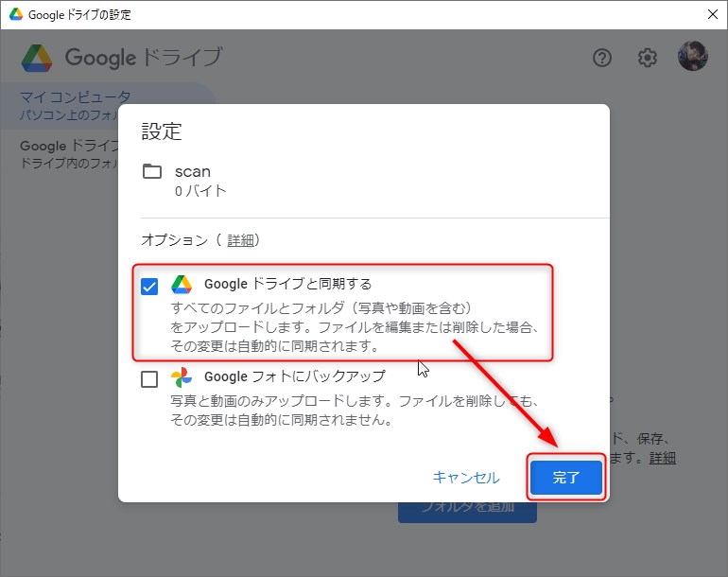Click the scan folder icon in dialog
This screenshot has height=577, width=728.
[152, 172]
